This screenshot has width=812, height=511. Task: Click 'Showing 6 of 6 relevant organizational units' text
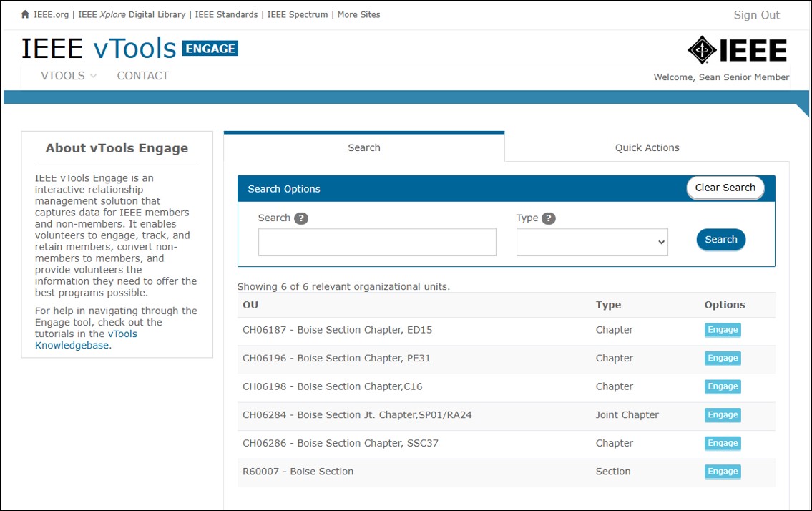[343, 286]
